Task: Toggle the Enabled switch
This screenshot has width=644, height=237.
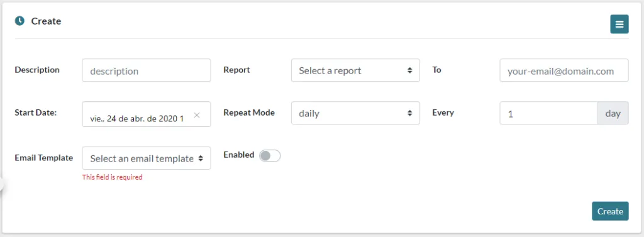Action: click(270, 156)
